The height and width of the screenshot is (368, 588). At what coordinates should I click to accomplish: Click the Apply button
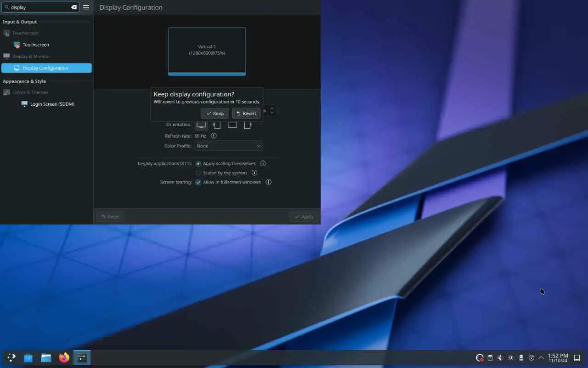(304, 217)
